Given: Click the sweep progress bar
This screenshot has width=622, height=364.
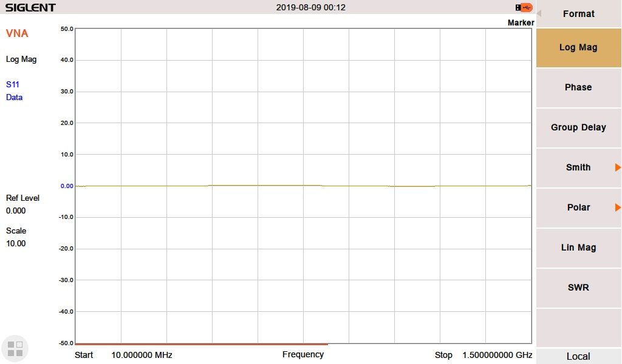Looking at the screenshot, I should (x=201, y=344).
